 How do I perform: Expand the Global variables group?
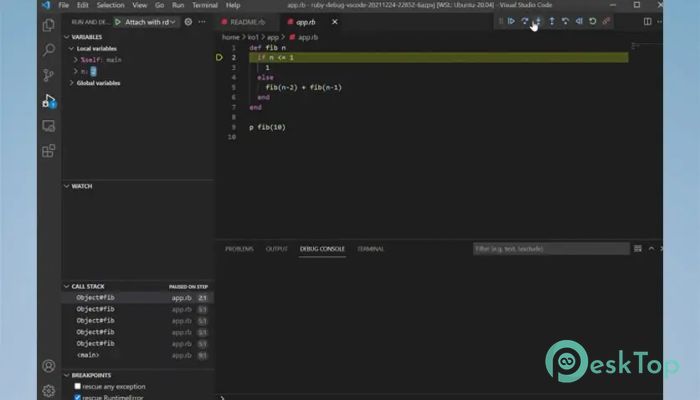click(71, 83)
